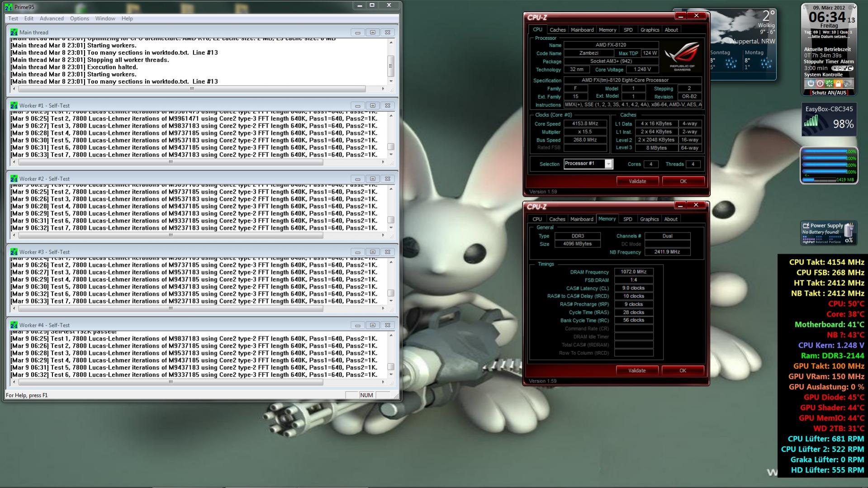Click the gray icon after the lock in System Kontrolle
The width and height of the screenshot is (868, 488).
(x=848, y=84)
